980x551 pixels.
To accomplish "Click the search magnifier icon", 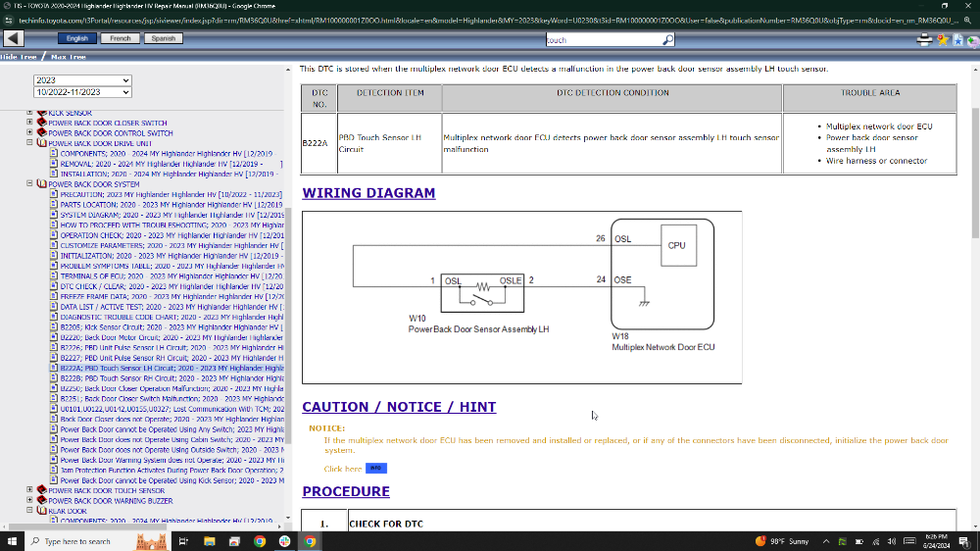I will click(667, 40).
